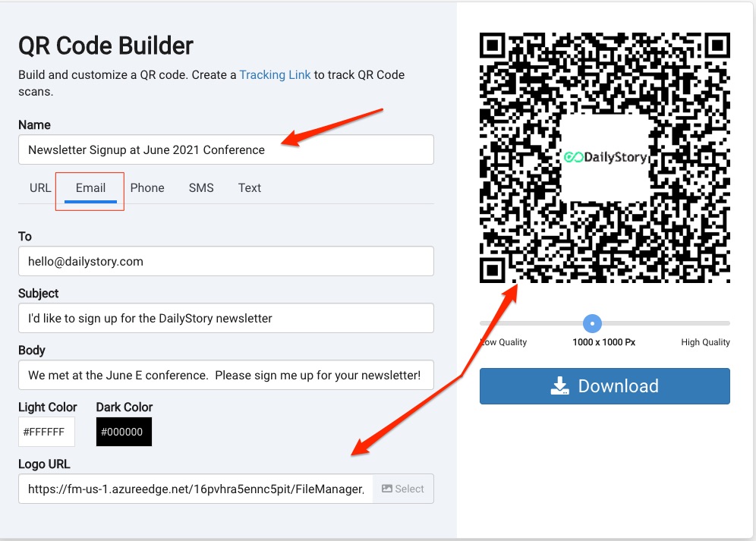Switch to the SMS tab
Viewport: 756px width, 541px height.
(201, 187)
